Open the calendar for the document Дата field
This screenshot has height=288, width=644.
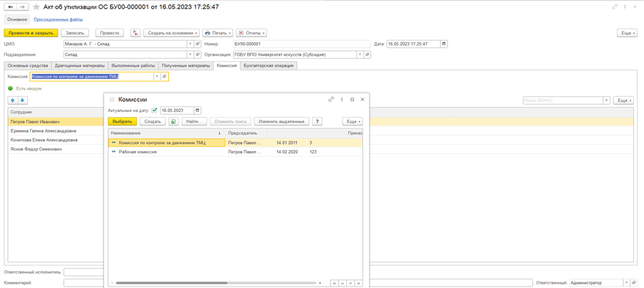(444, 43)
